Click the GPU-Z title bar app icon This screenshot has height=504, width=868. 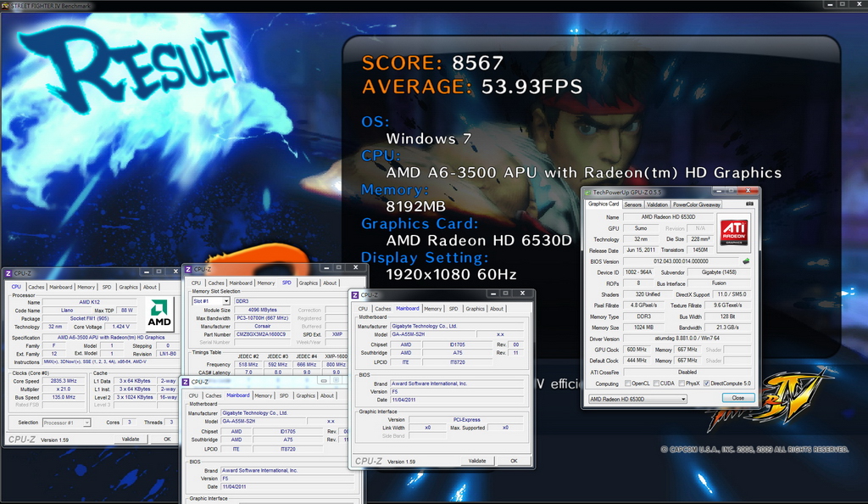(x=588, y=193)
